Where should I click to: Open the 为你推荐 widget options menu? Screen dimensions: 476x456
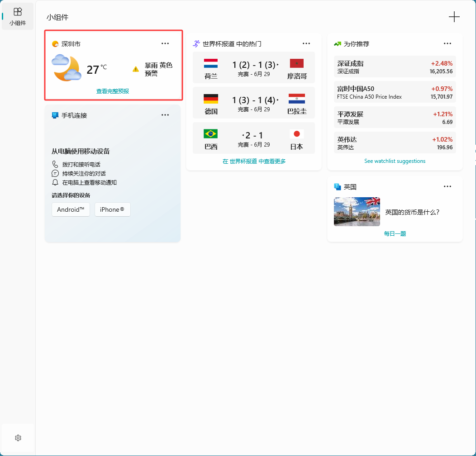tap(447, 43)
